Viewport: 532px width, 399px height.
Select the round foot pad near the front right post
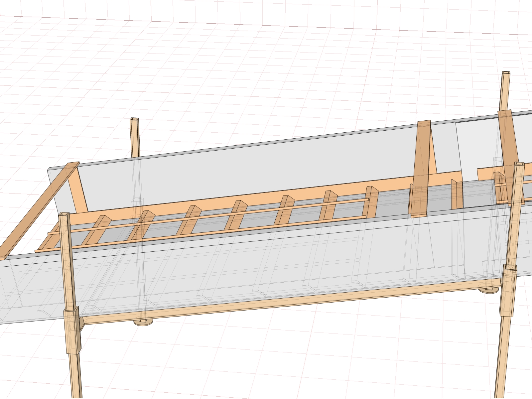489,290
